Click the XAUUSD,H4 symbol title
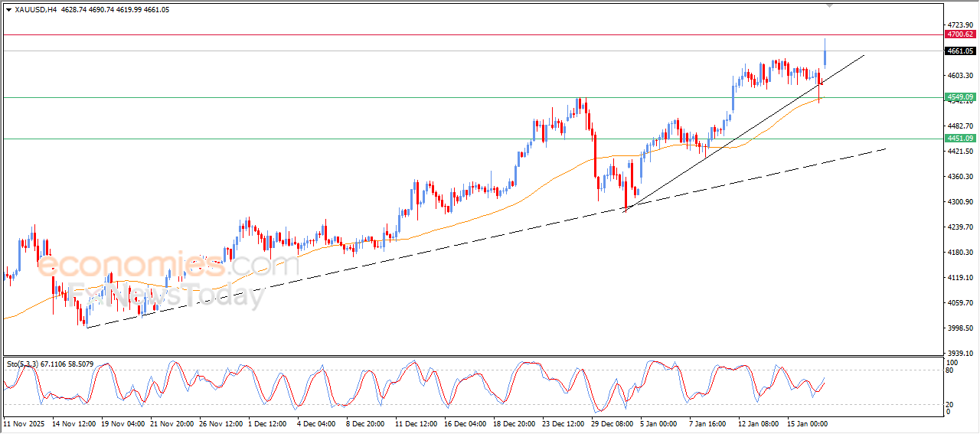 (x=35, y=10)
